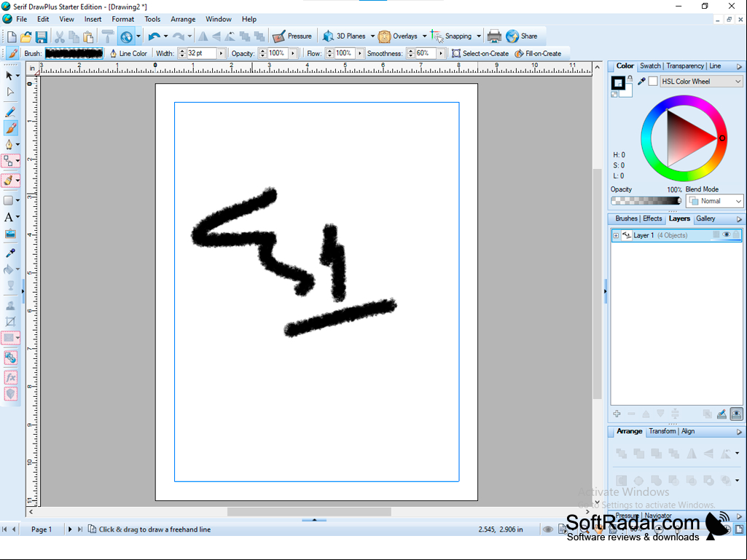Open the File menu
747x560 pixels.
[x=21, y=19]
